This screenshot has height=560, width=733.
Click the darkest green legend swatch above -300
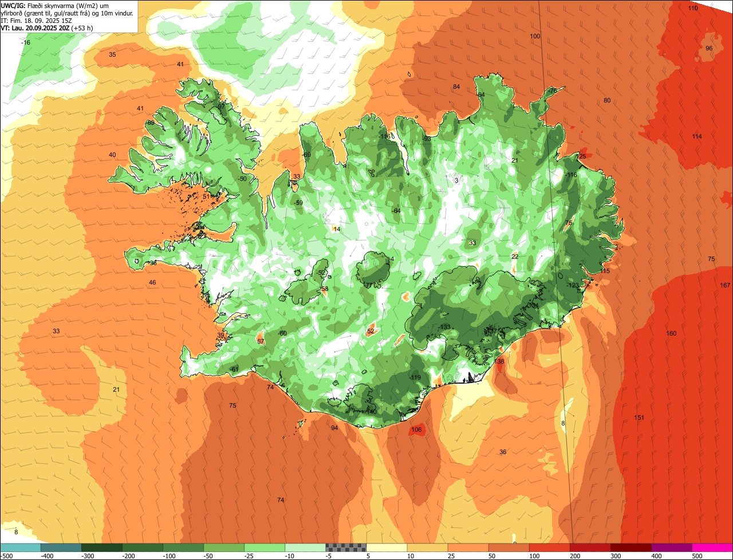click(x=101, y=547)
